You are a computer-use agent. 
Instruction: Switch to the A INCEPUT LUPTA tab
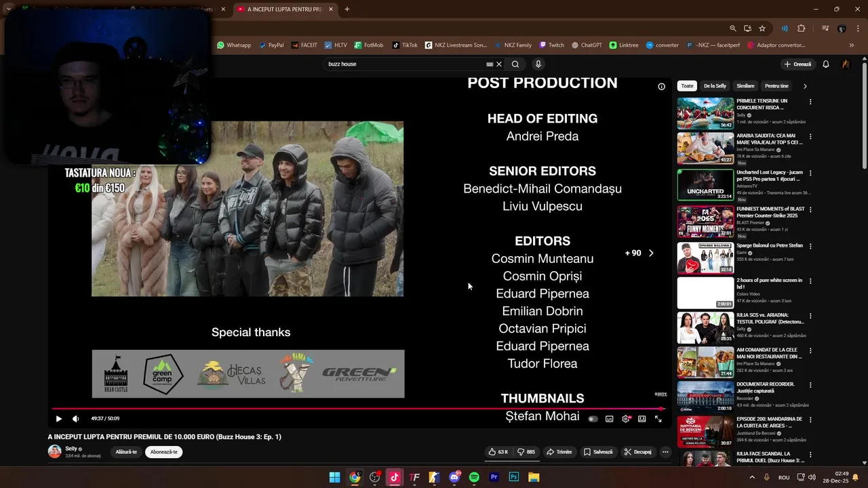click(x=285, y=9)
